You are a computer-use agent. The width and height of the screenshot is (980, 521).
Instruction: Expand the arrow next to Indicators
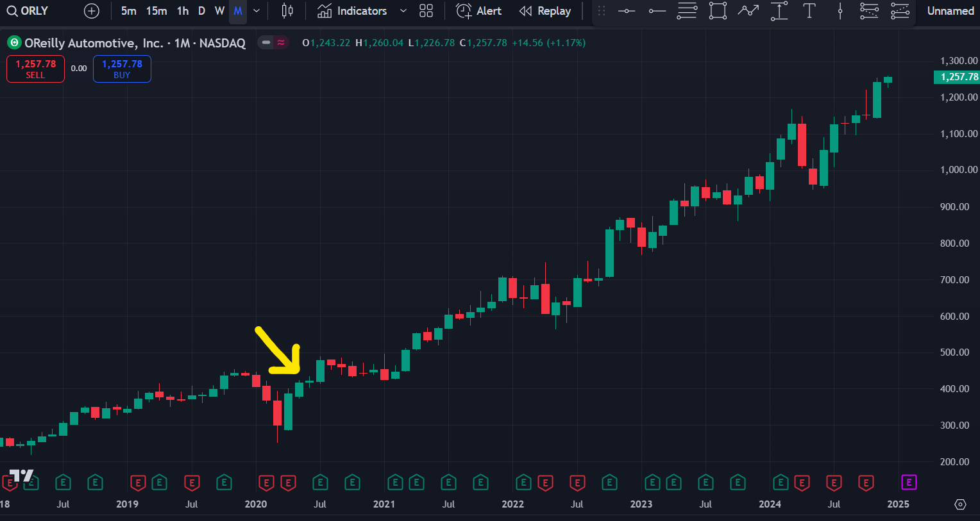click(x=403, y=11)
